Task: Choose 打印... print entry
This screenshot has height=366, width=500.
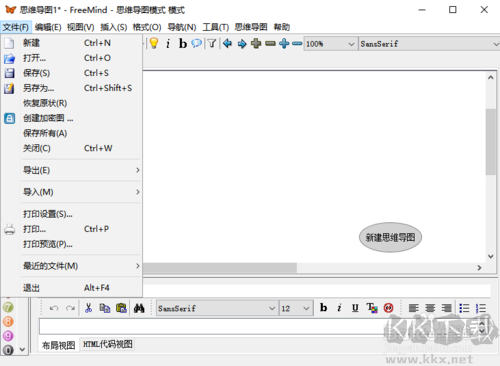Action: (72, 229)
